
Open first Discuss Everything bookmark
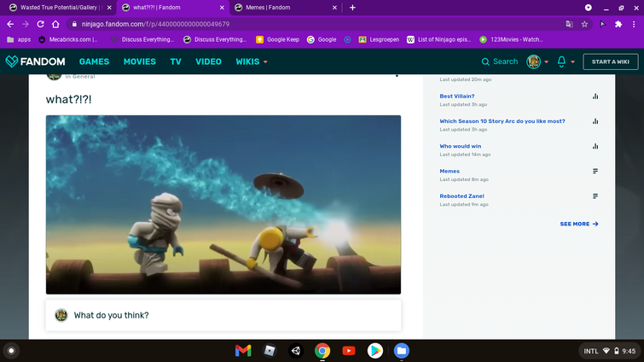point(142,39)
